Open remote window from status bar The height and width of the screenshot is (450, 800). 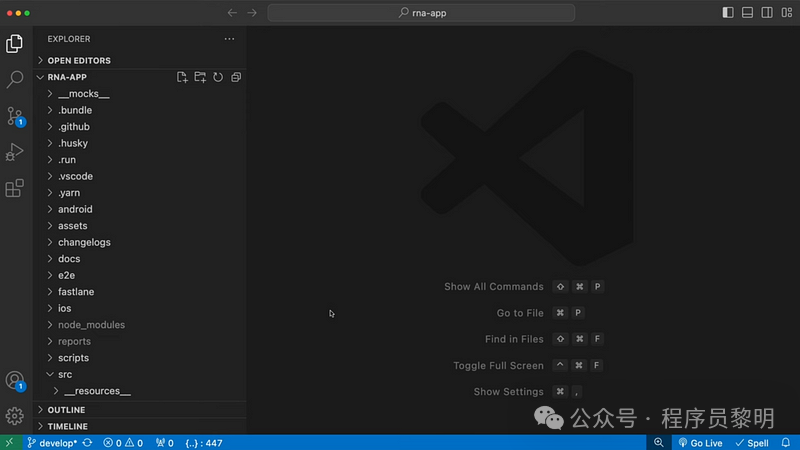(x=10, y=442)
